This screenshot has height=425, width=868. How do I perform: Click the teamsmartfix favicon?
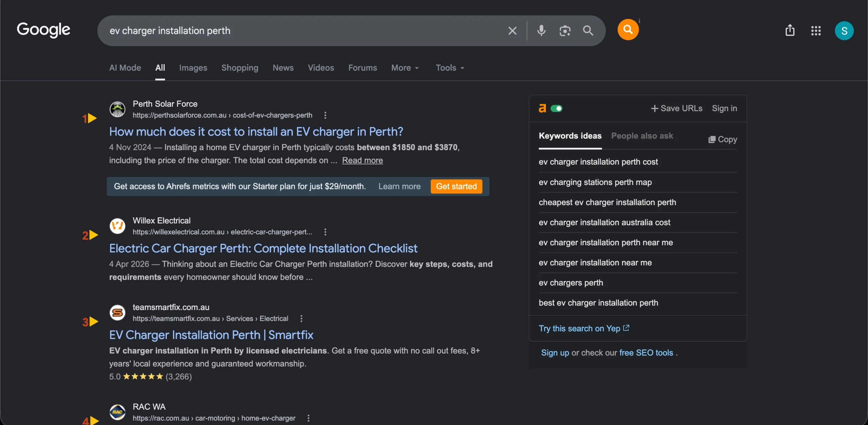point(117,313)
